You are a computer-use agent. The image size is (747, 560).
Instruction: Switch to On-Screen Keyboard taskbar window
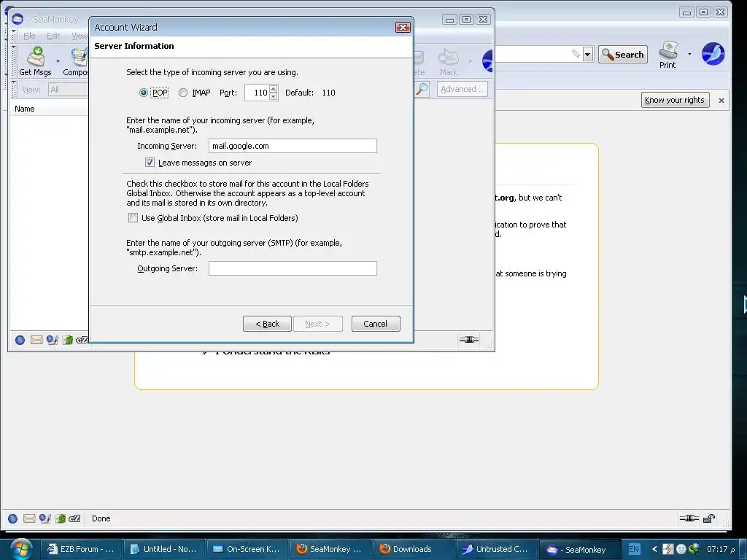[x=247, y=549]
